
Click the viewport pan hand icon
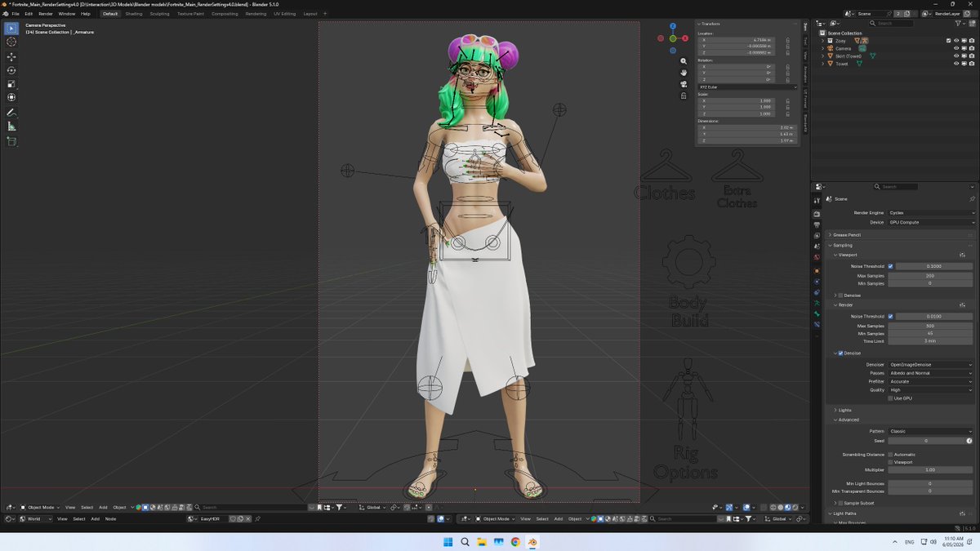point(684,73)
